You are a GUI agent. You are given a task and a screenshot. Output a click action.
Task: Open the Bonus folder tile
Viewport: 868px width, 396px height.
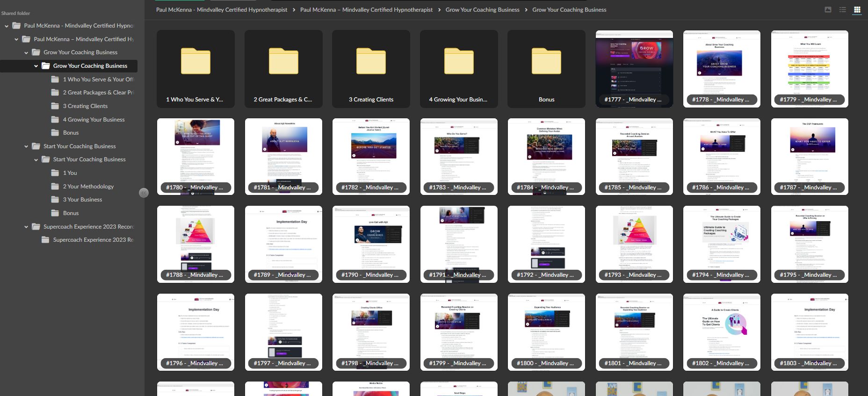click(546, 69)
